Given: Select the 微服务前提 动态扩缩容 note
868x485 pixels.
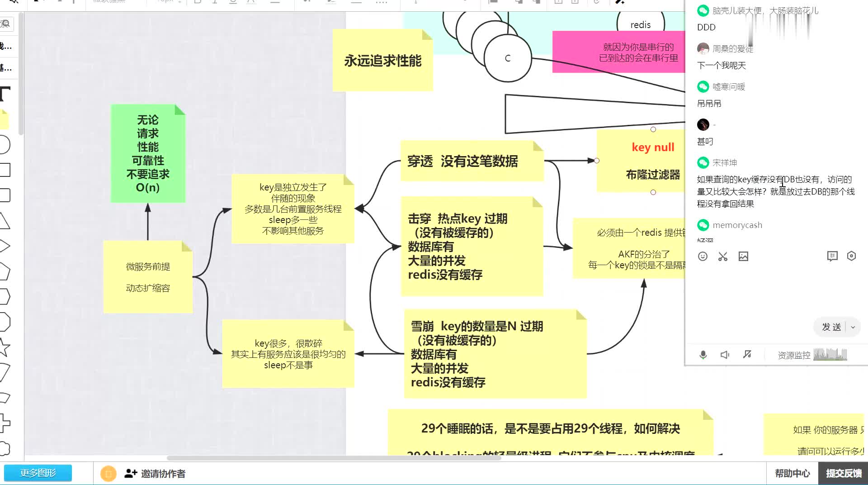Looking at the screenshot, I should (x=148, y=277).
